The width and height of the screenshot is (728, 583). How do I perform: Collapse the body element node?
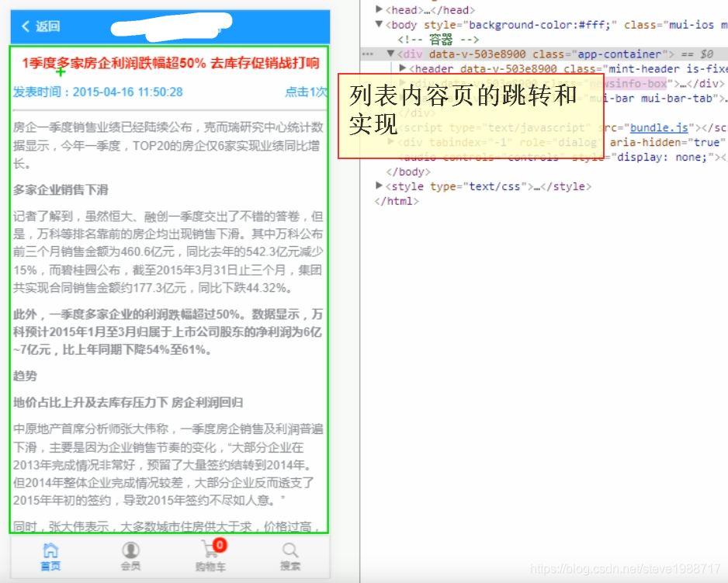(379, 24)
